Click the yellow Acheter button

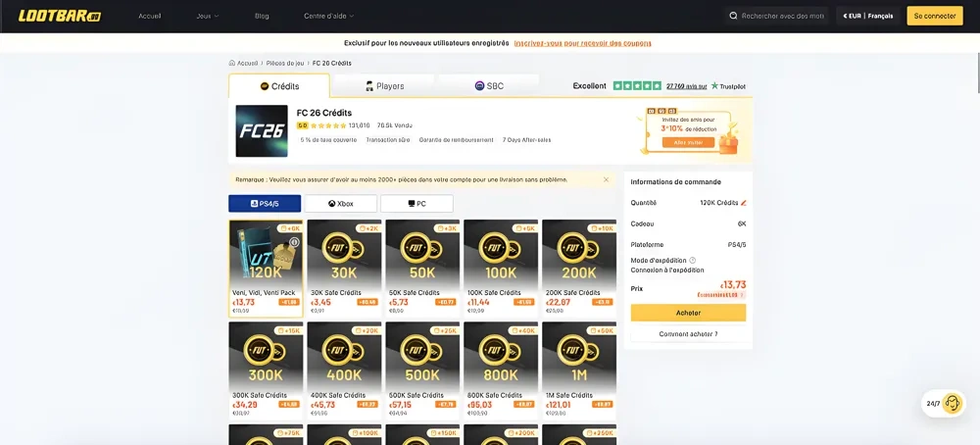(x=688, y=313)
